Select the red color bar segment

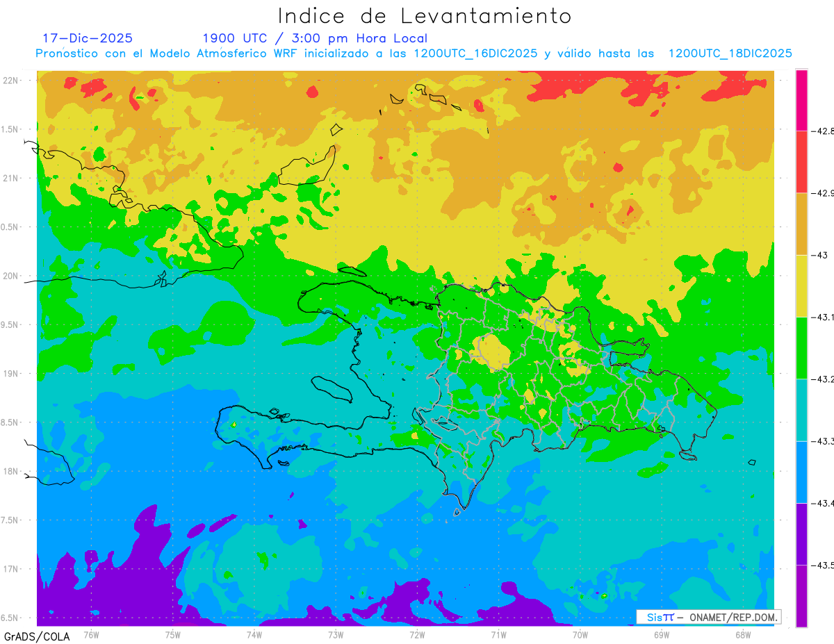801,162
